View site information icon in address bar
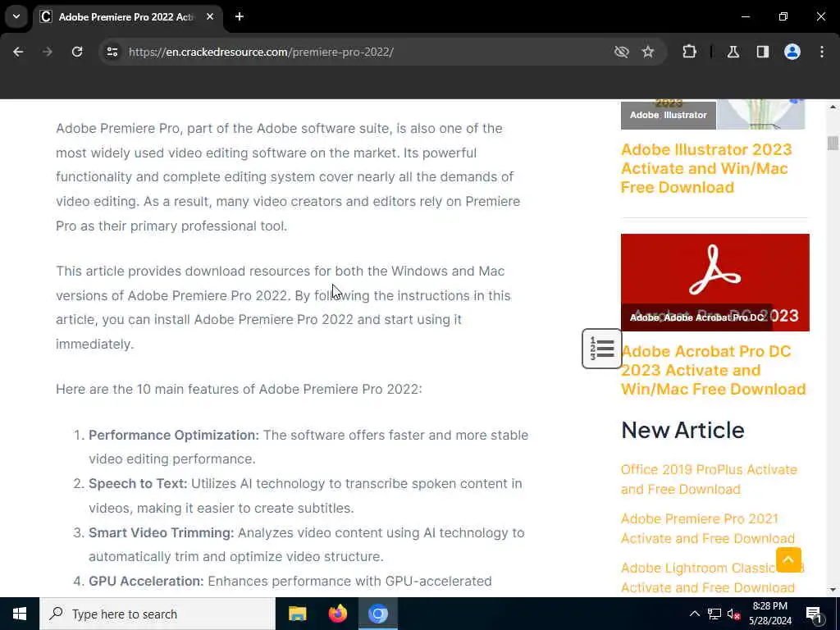The width and height of the screenshot is (840, 630). pos(112,52)
